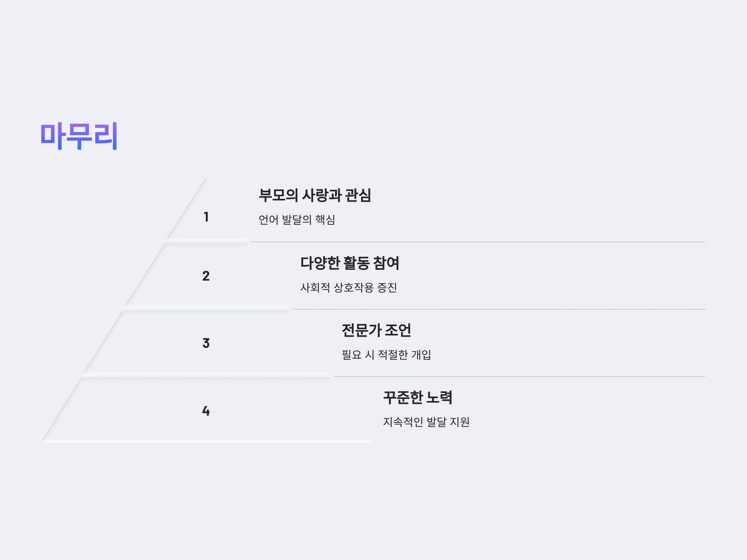The image size is (747, 560).
Task: Click the divider line below 필요 시 적절한 개입
Action: coord(519,376)
